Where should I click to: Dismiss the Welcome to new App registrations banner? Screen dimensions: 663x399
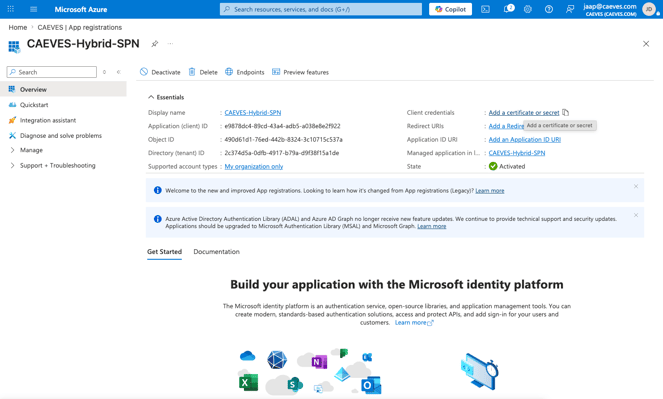[x=636, y=186]
